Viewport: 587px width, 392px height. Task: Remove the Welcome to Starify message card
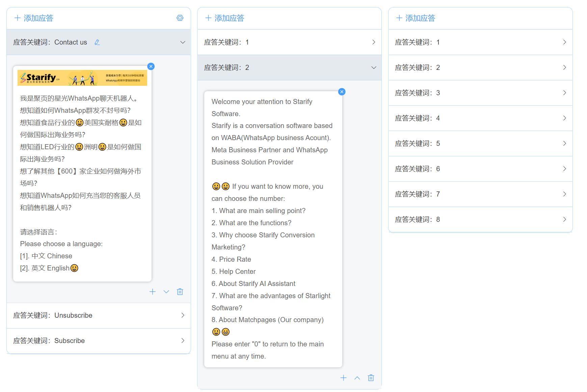[x=342, y=92]
